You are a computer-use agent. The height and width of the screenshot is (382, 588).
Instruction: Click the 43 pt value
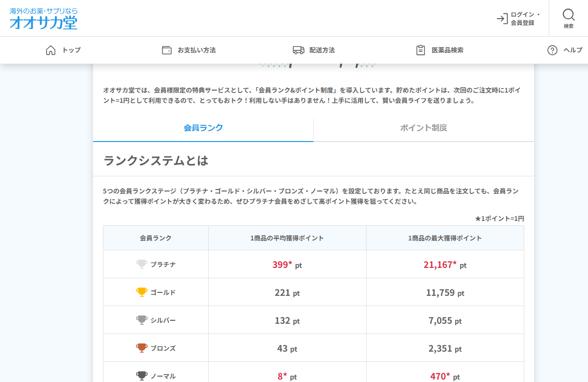[x=287, y=349]
